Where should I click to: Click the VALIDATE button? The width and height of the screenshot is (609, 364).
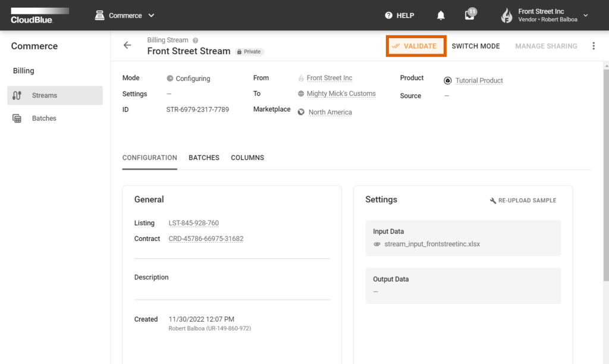pyautogui.click(x=416, y=46)
